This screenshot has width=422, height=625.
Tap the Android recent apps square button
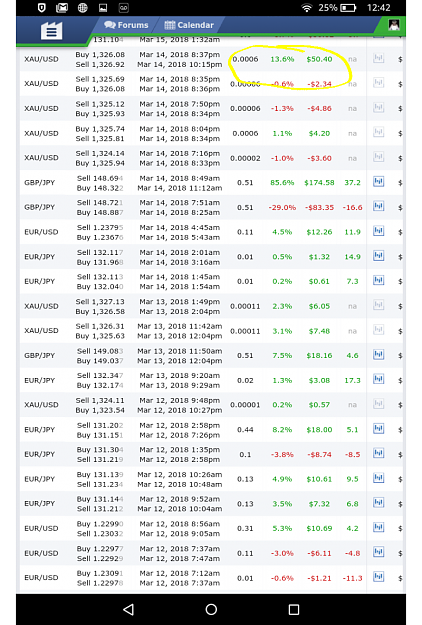(294, 609)
